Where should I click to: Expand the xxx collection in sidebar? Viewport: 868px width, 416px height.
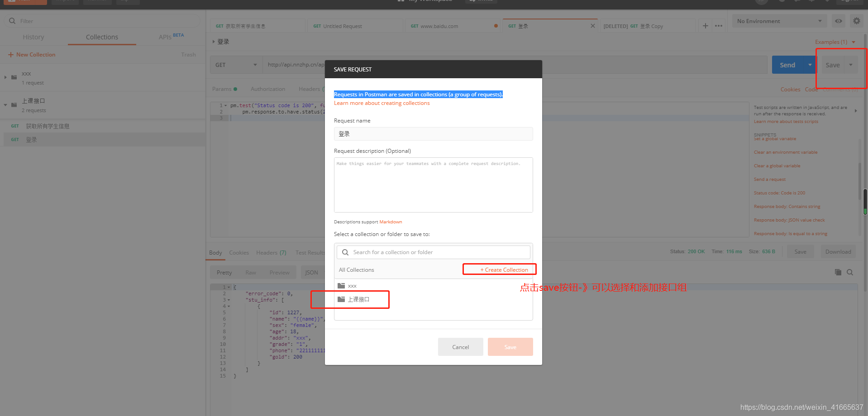click(5, 77)
